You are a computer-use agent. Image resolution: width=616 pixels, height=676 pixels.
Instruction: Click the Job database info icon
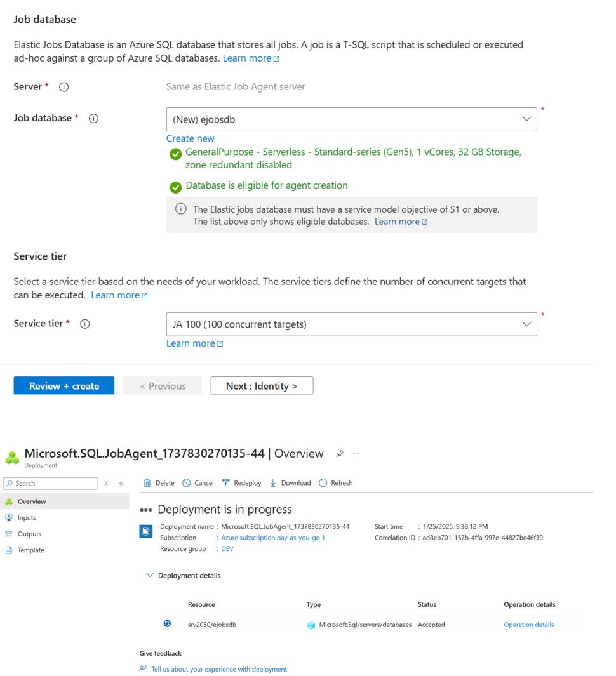click(93, 119)
